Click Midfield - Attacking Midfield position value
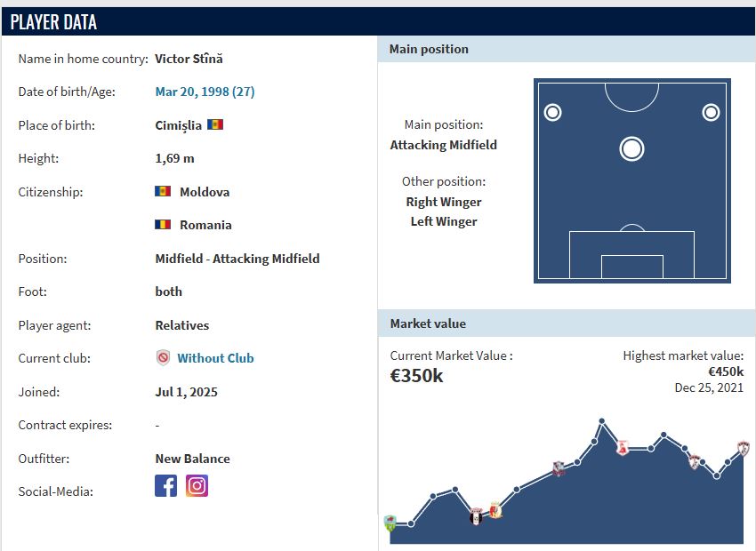756x551 pixels. [237, 259]
